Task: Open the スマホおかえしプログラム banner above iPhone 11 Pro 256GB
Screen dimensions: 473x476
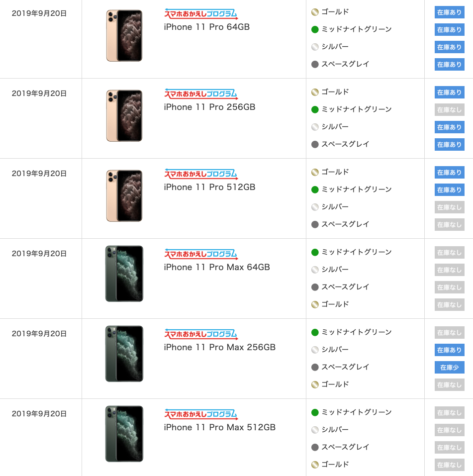Action: (x=201, y=94)
